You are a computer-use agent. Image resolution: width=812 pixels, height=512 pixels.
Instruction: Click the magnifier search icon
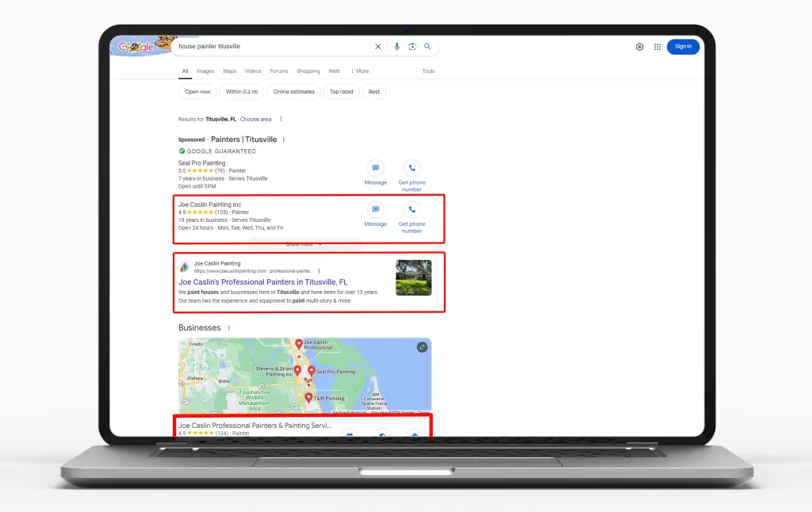(427, 47)
